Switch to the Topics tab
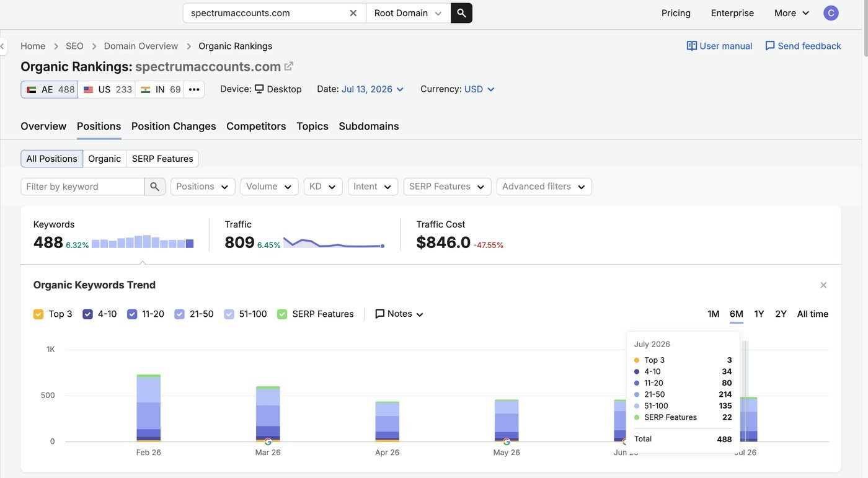Screen dimensions: 868x478 click(312, 126)
